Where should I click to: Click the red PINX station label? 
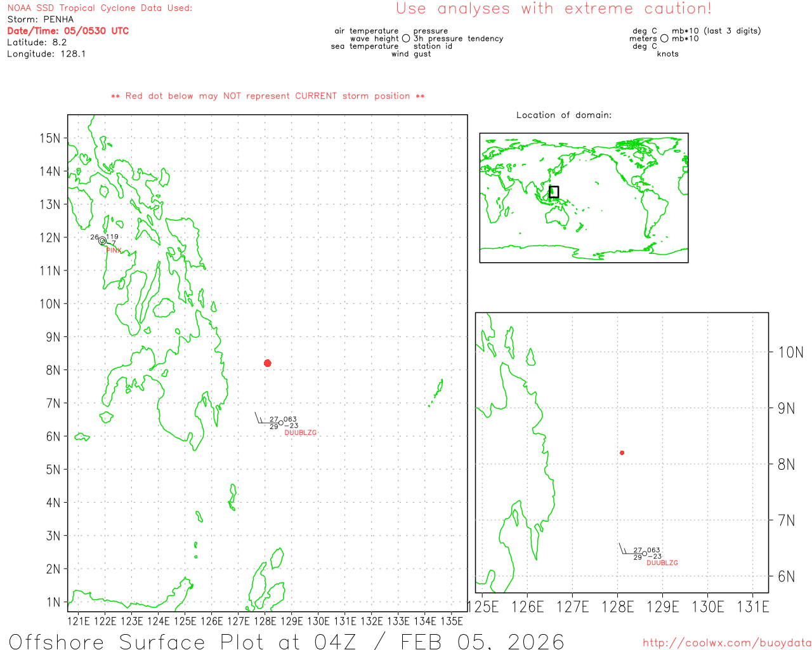[114, 251]
